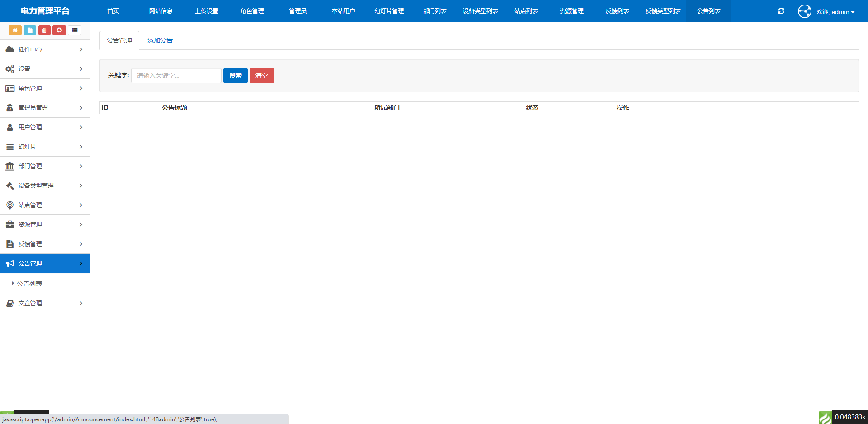Click the briefcase icon for 资源管理
Screen dimensions: 868x424
click(10, 224)
